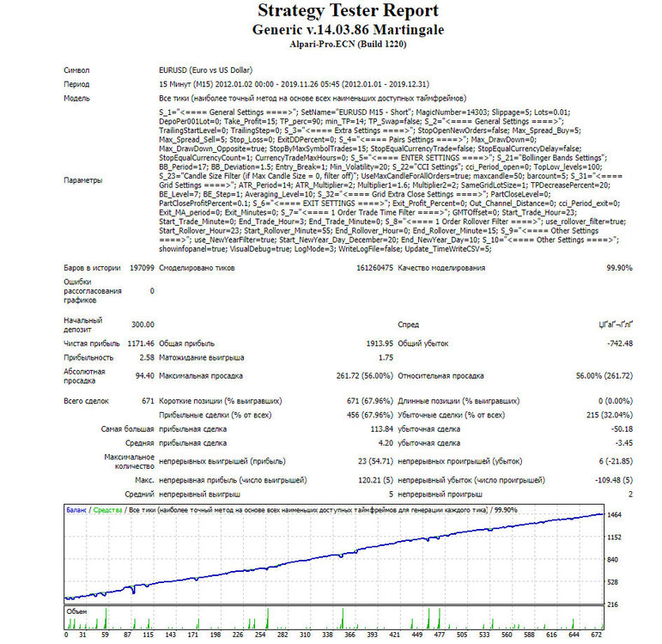Select gross loss value -742.48
662x644 pixels.
click(620, 343)
